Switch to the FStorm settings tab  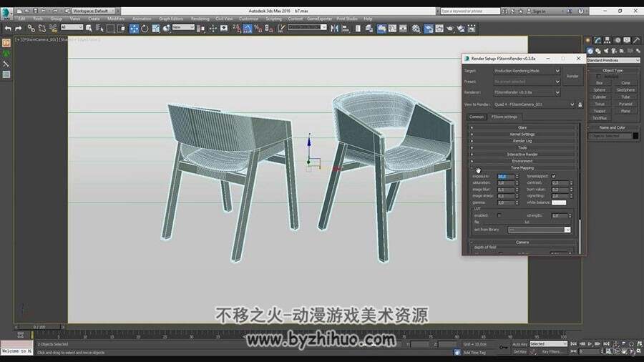[504, 117]
